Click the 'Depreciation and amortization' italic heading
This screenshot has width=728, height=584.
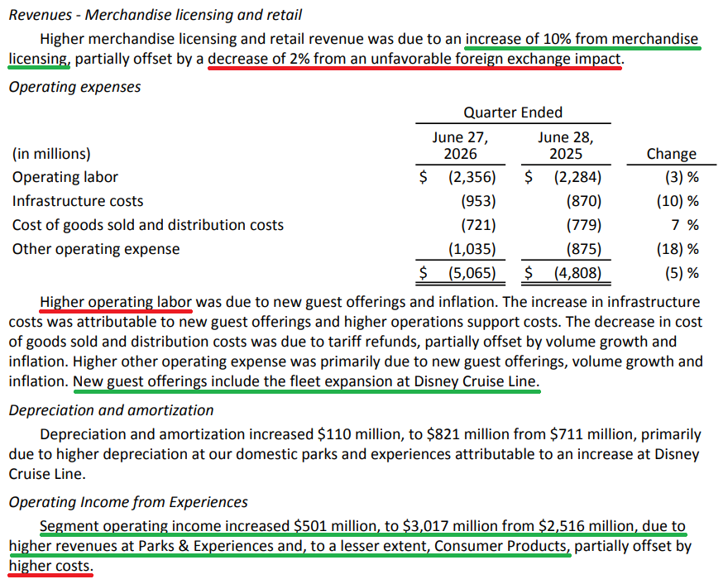(111, 410)
